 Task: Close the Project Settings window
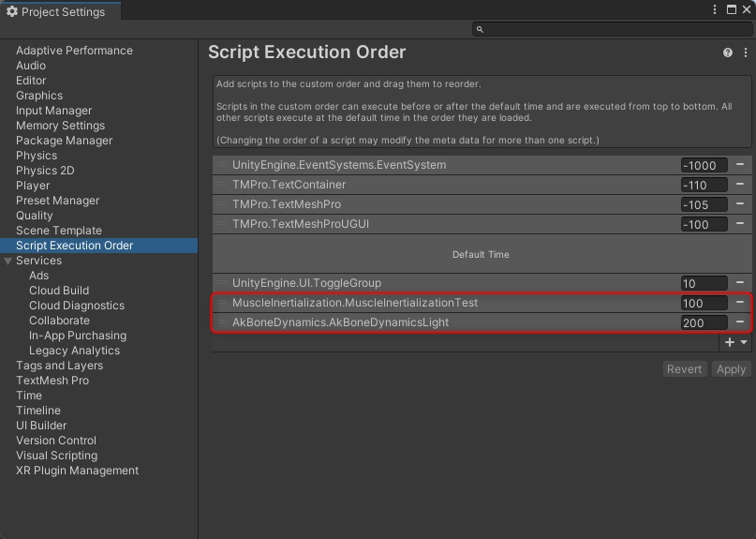point(747,9)
